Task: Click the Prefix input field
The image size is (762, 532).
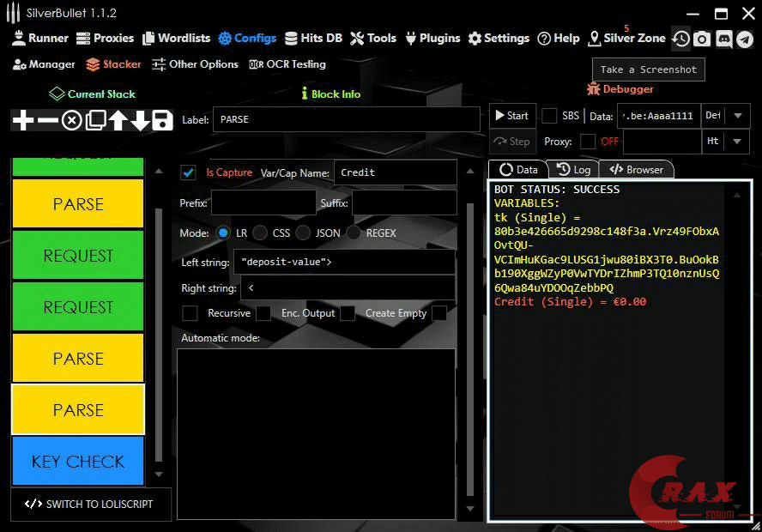Action: [x=263, y=203]
